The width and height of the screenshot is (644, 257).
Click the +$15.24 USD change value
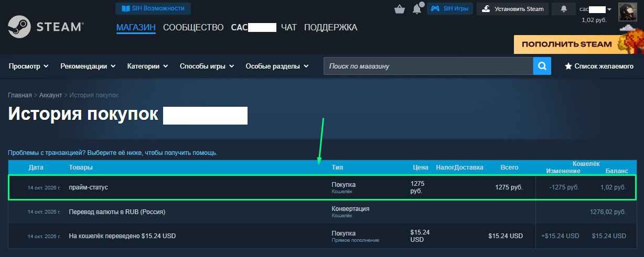point(560,237)
